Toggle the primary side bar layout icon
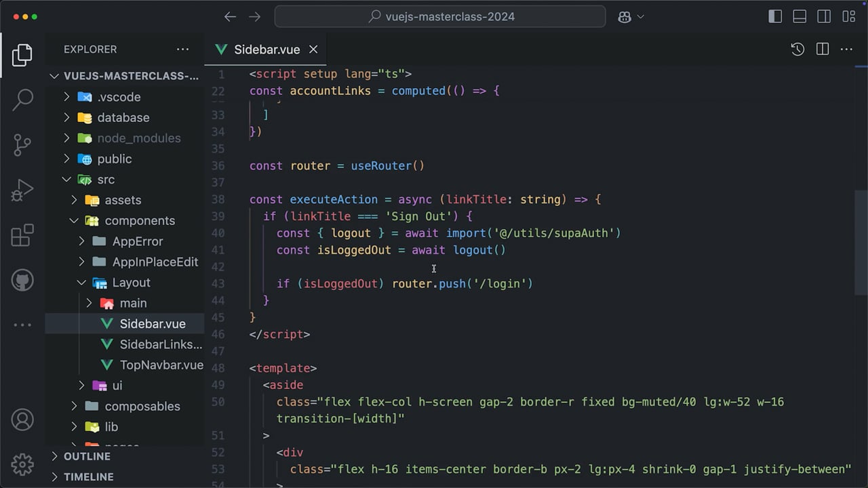This screenshot has width=868, height=488. coord(775,17)
